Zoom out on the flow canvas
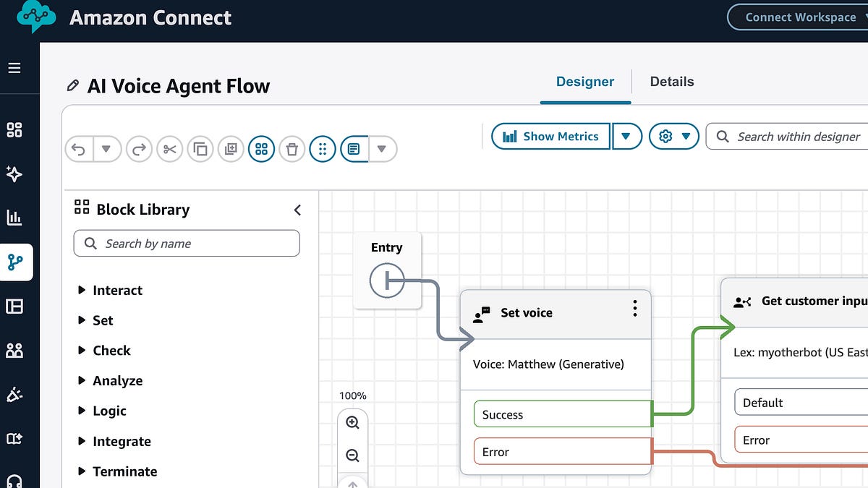Screen dimensions: 868x488 click(353, 455)
